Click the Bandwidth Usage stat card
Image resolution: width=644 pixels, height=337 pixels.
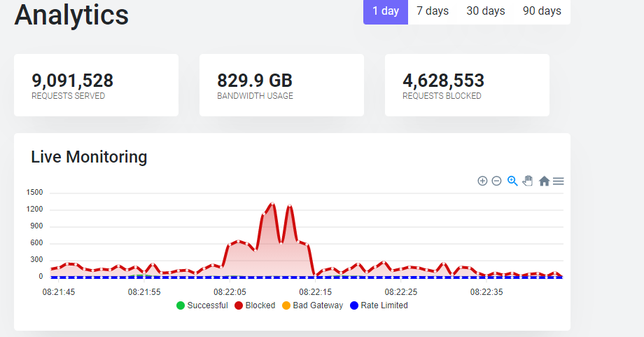pyautogui.click(x=281, y=85)
